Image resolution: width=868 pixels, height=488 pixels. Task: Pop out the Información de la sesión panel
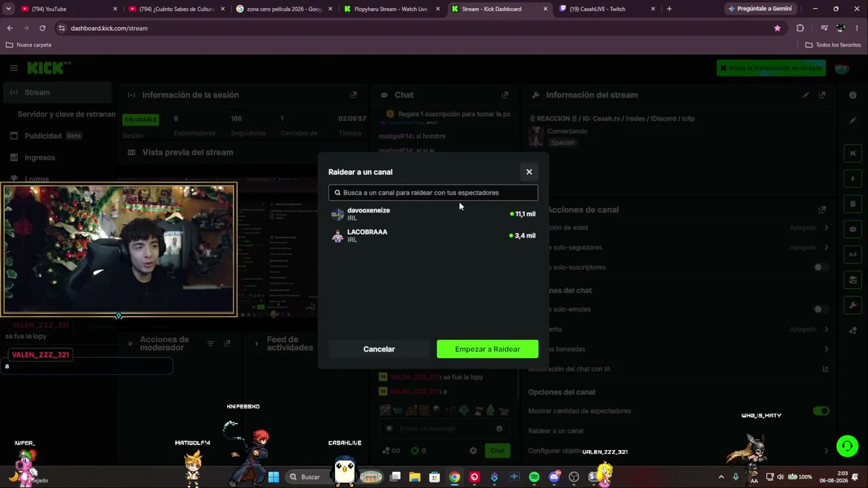[x=353, y=95]
